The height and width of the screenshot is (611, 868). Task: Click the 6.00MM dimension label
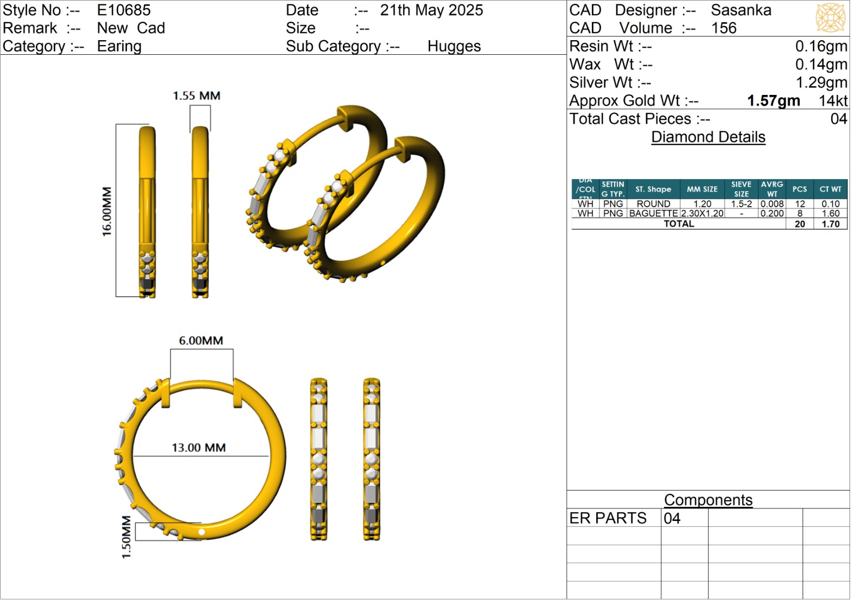click(x=201, y=341)
